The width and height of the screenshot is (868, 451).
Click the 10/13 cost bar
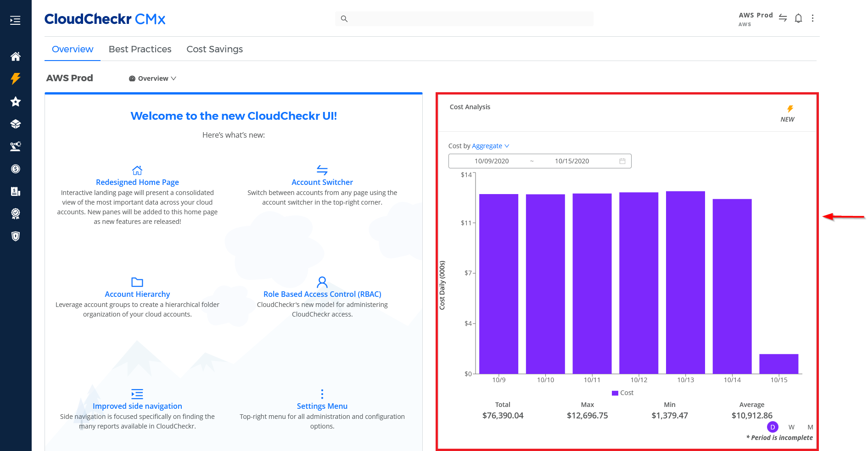tap(685, 283)
